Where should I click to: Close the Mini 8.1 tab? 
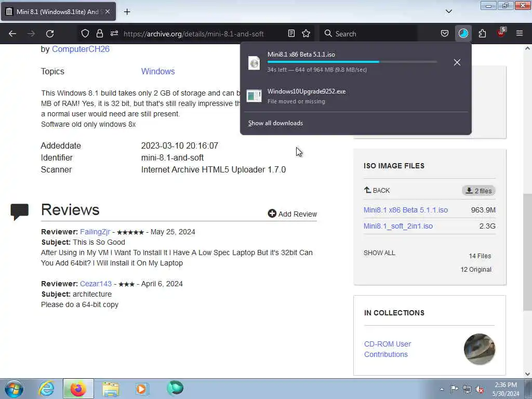pos(107,11)
